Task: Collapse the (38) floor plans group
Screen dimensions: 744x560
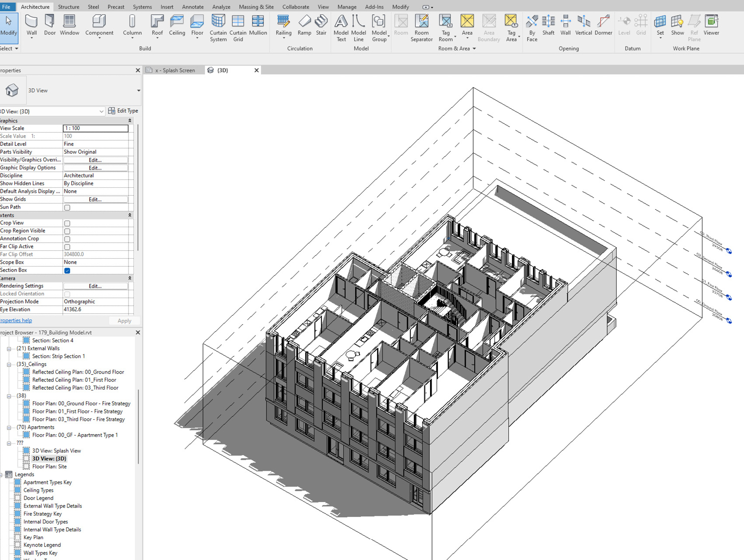Action: tap(9, 395)
